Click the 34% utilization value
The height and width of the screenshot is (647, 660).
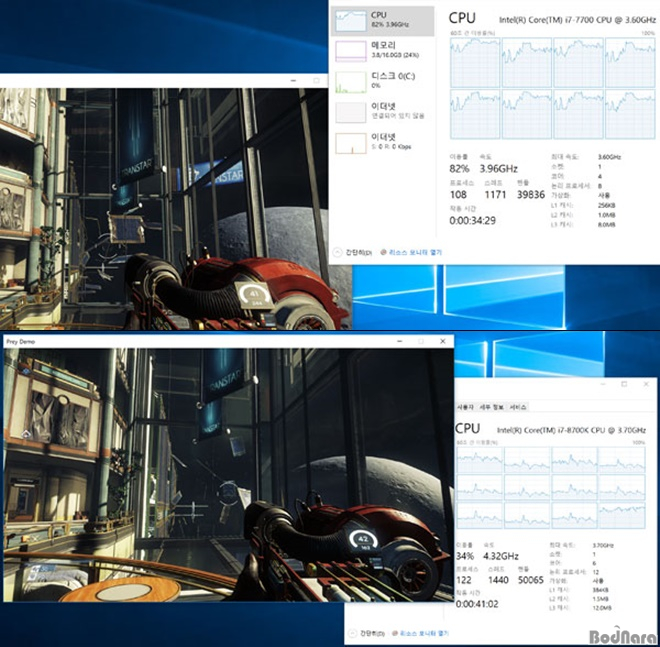tap(465, 556)
